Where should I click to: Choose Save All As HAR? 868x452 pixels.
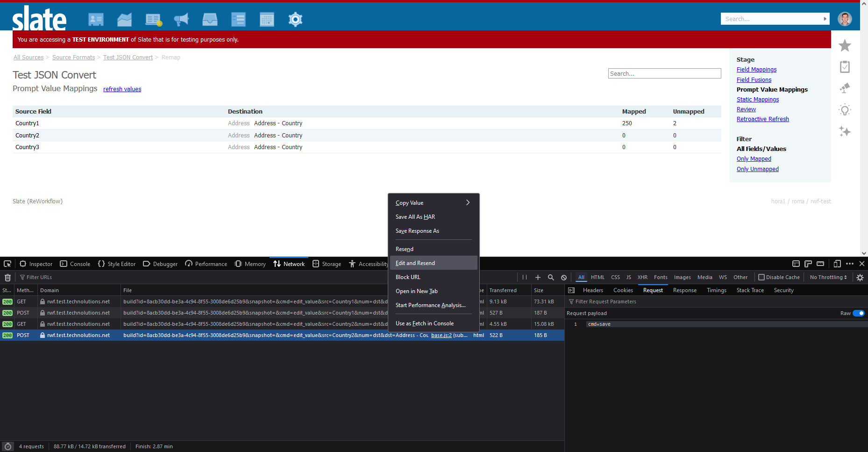(x=434, y=217)
